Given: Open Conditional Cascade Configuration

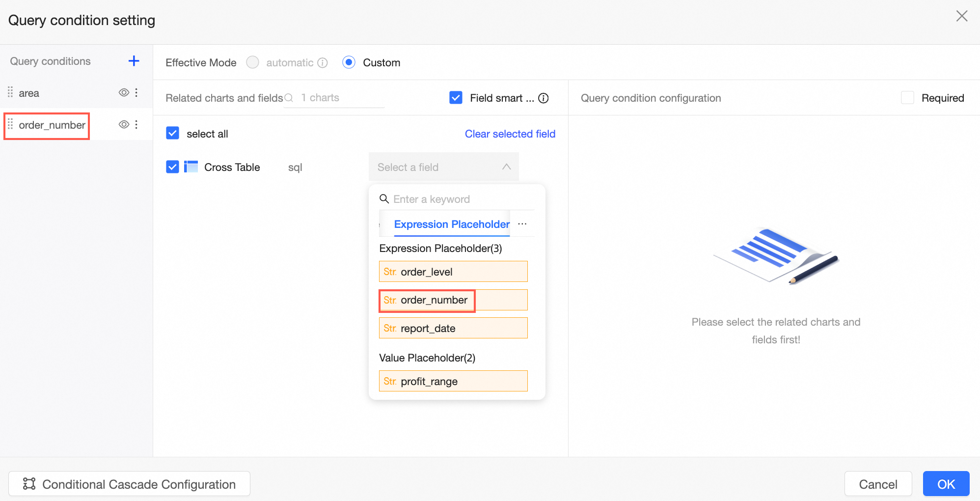Looking at the screenshot, I should tap(129, 484).
